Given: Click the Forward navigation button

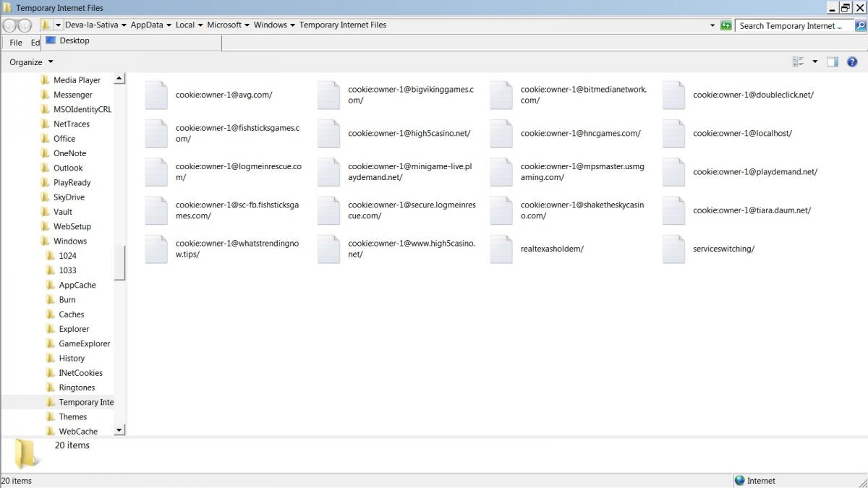Looking at the screenshot, I should point(25,25).
